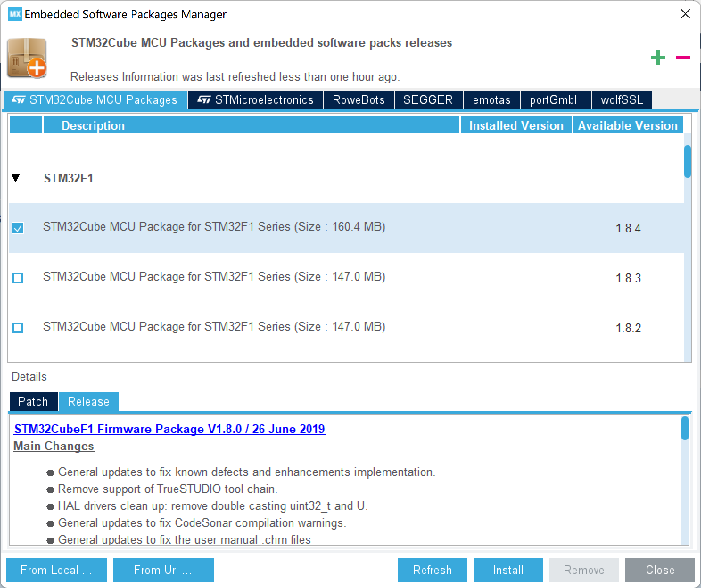Click the green plus expand-all icon

pos(658,58)
